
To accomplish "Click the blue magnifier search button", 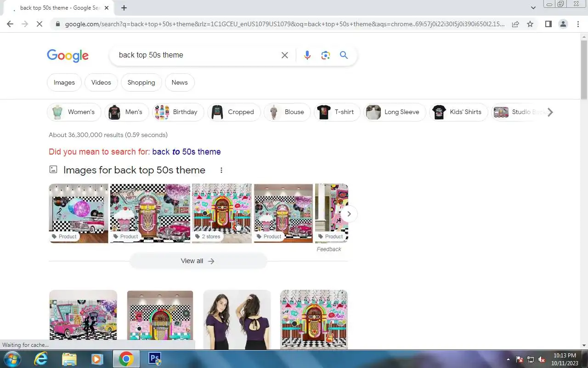I will pyautogui.click(x=344, y=55).
